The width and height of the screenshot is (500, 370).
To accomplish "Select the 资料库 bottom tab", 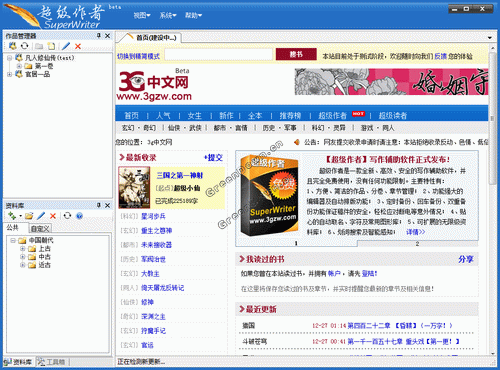I will point(18,362).
